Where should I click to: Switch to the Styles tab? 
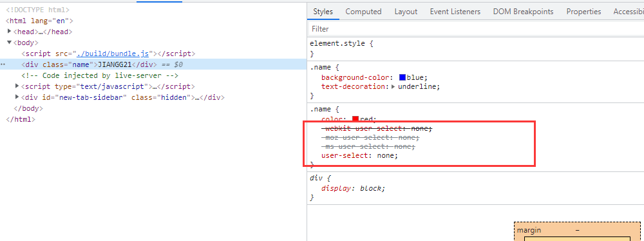point(323,12)
